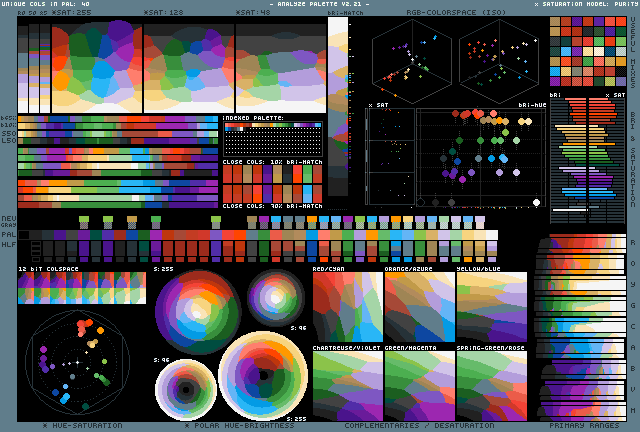This screenshot has width=640, height=432.
Task: Select the Green/Magenta panel
Action: [x=419, y=385]
